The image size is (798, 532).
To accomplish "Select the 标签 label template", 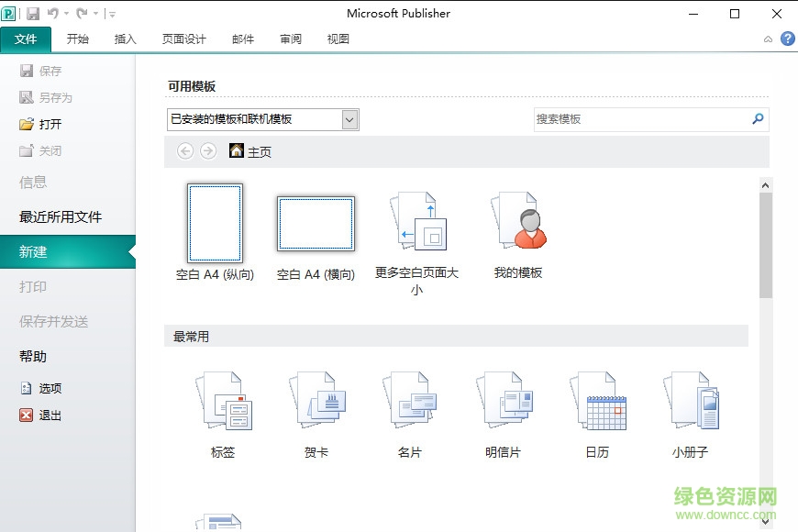I will [x=223, y=404].
